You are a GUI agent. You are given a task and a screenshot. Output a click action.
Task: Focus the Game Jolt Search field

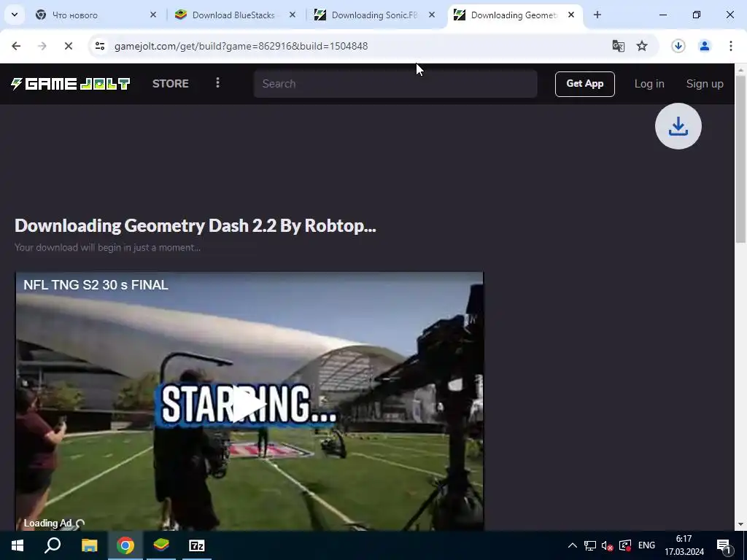[x=395, y=84]
